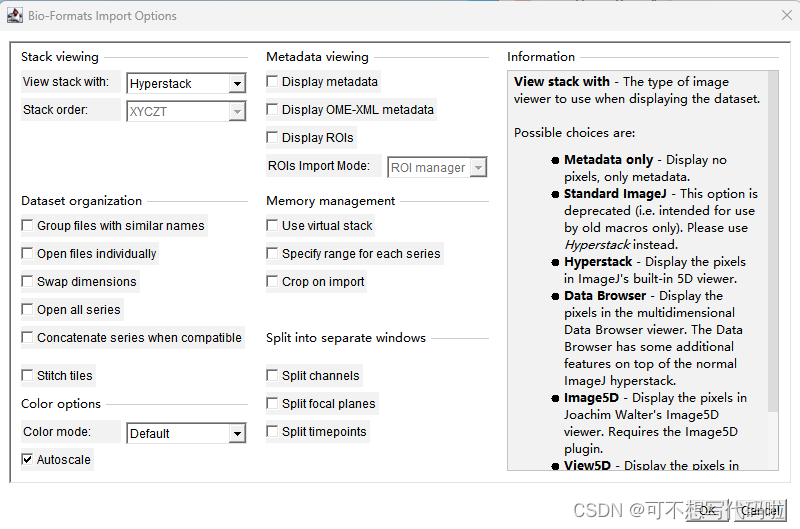Tick the Display ROIs checkbox
Screen dimensions: 800x529
pos(272,137)
